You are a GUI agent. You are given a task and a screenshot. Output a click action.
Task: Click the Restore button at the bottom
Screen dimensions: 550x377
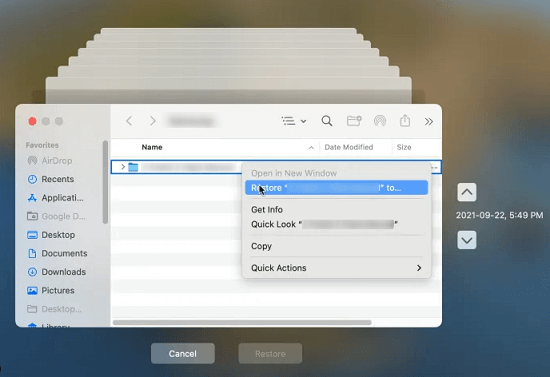(270, 354)
